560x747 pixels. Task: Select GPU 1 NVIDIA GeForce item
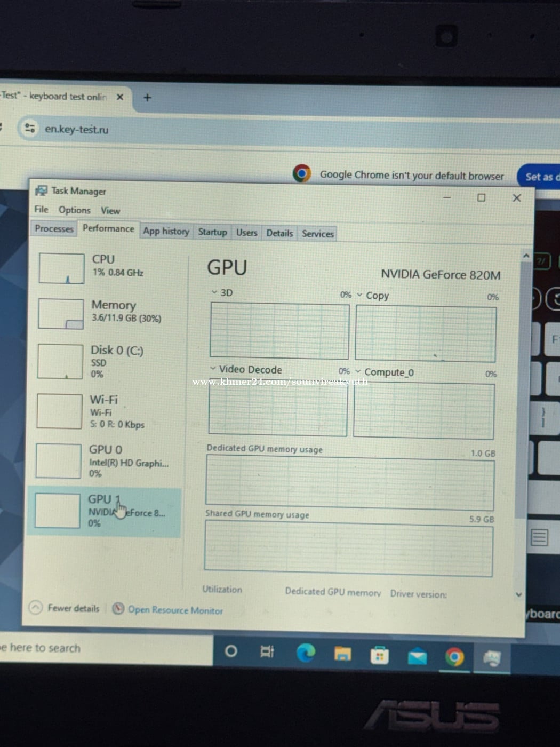pyautogui.click(x=104, y=511)
